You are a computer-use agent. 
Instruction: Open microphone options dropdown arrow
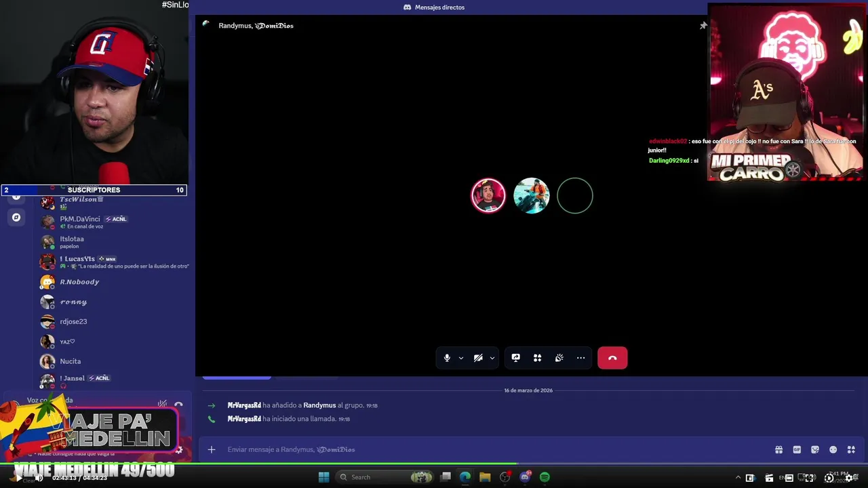tap(461, 358)
